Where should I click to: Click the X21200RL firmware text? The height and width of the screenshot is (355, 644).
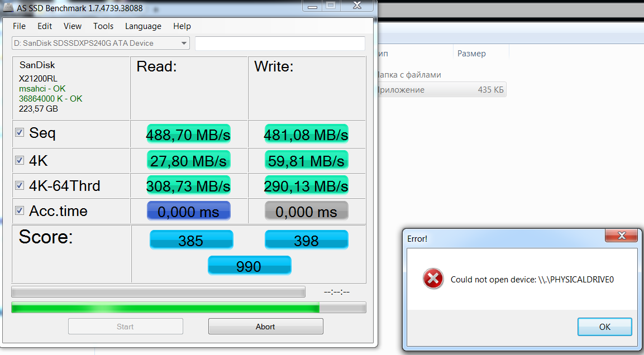coord(38,78)
